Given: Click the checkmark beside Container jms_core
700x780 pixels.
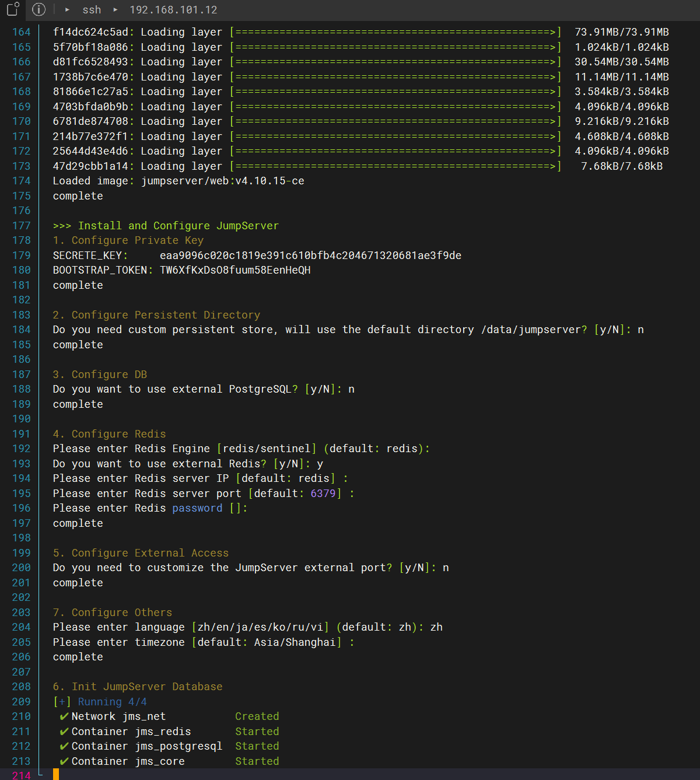Looking at the screenshot, I should click(64, 761).
